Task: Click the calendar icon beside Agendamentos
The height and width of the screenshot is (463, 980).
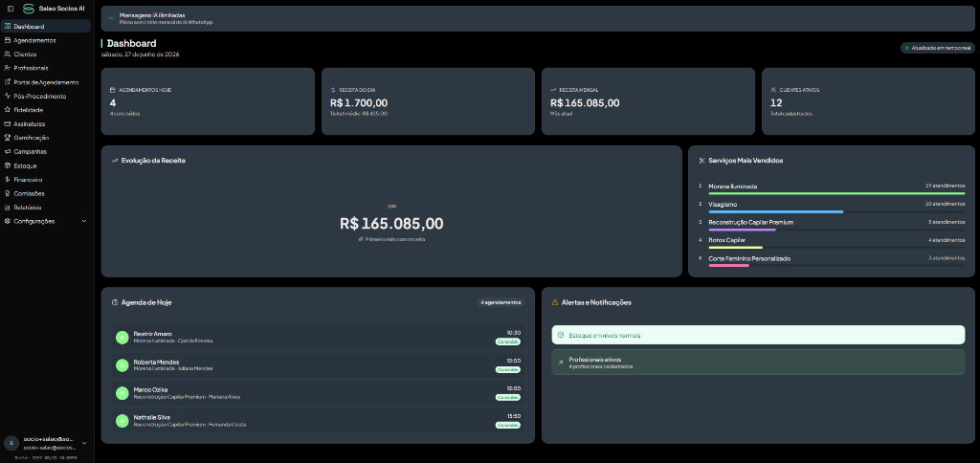Action: (x=8, y=40)
